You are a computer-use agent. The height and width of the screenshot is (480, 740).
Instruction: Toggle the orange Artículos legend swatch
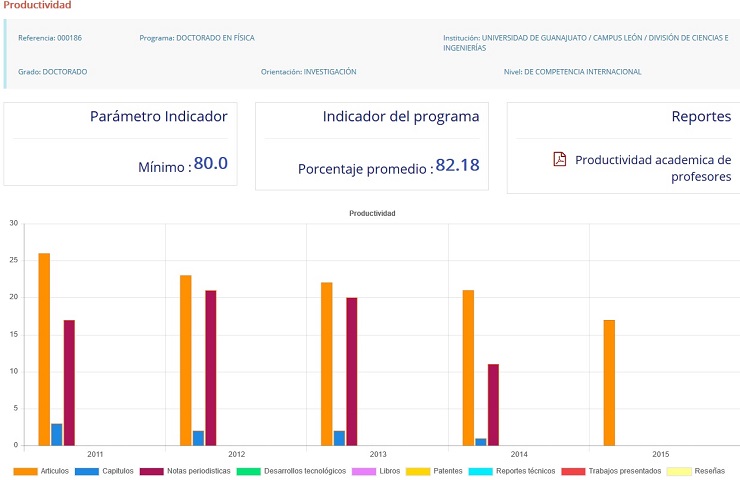coord(25,471)
